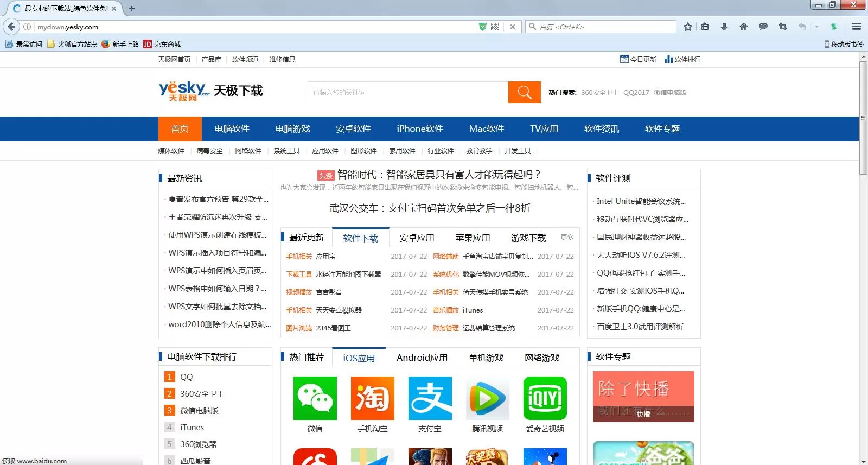Open 武汉公交车 支付宝扫码 article
Viewport: 868px width, 465px height.
430,208
